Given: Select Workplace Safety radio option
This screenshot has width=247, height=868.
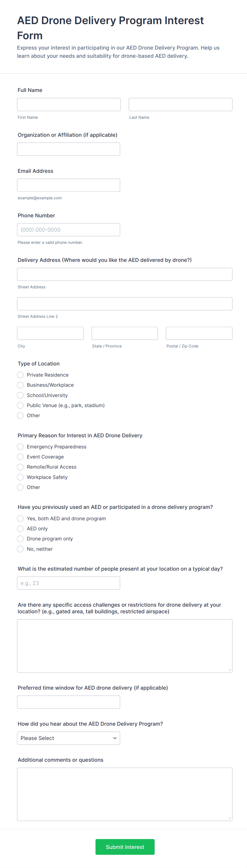Looking at the screenshot, I should click(20, 477).
